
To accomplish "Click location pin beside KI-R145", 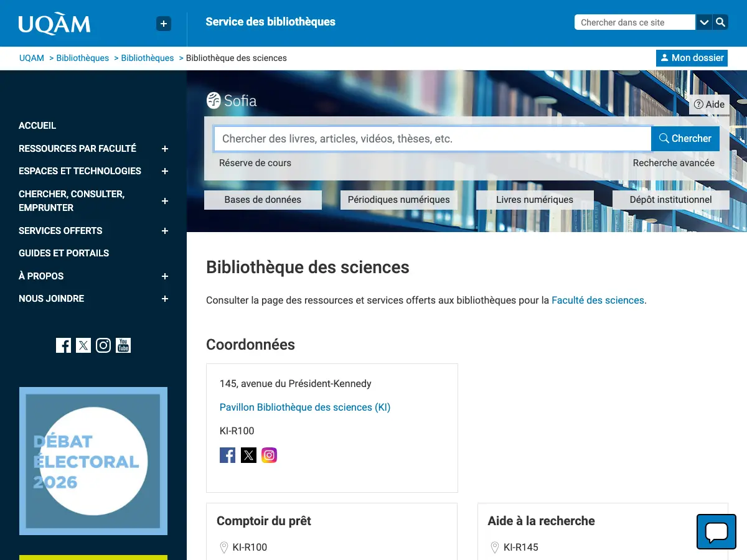I will click(495, 548).
